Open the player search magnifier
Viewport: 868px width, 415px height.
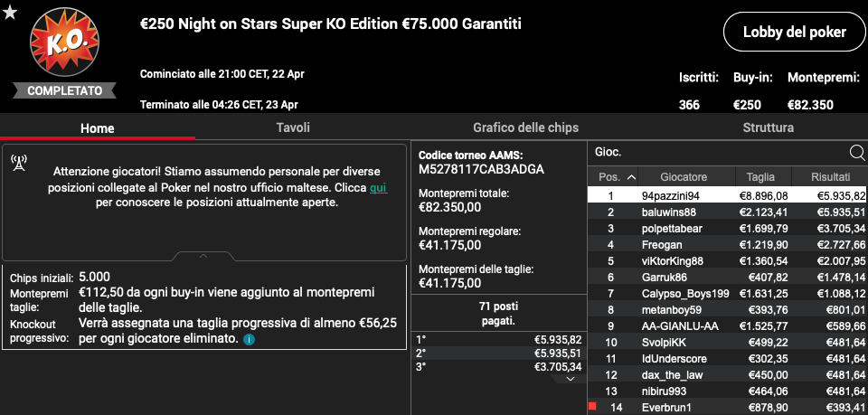coord(856,153)
